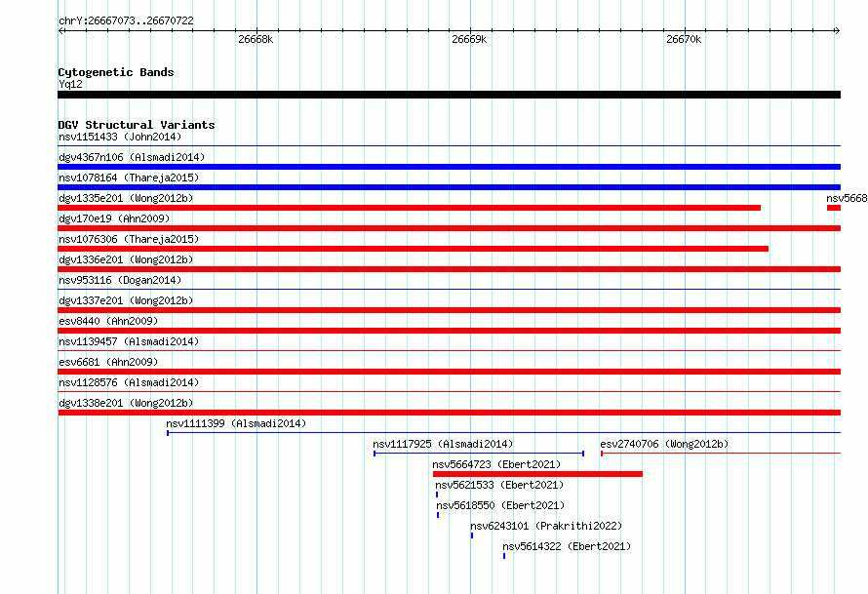Click nsv6243101 (Prakrithi2022) variant label
The height and width of the screenshot is (594, 868).
[x=546, y=526]
